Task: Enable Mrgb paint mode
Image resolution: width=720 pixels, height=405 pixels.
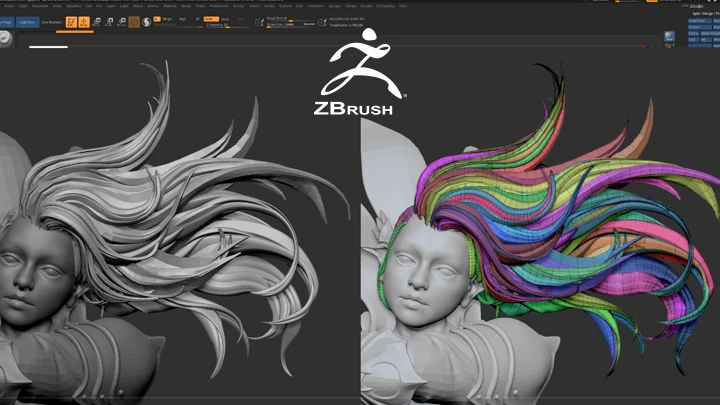Action: [x=167, y=19]
